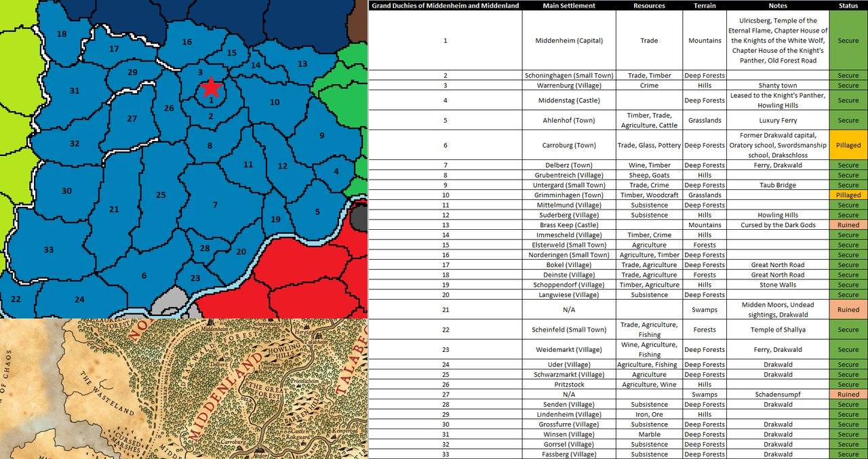
Task: Select the Schoninghagen (Small Town) cell
Action: point(569,75)
